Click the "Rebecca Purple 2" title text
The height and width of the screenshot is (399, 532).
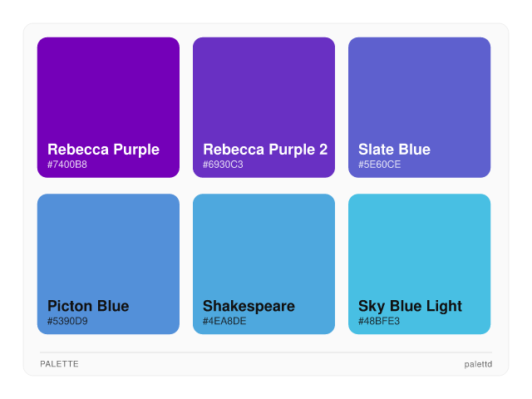(x=265, y=150)
